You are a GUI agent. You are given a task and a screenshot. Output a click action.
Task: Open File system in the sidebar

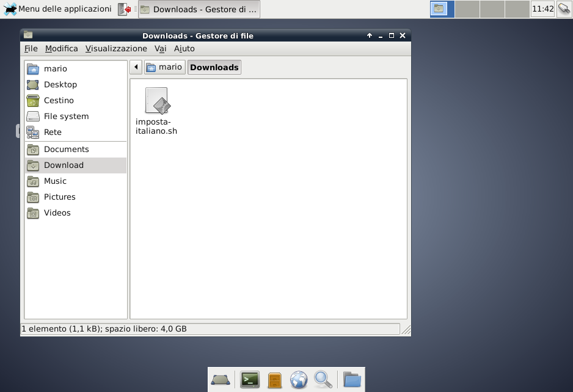point(76,116)
